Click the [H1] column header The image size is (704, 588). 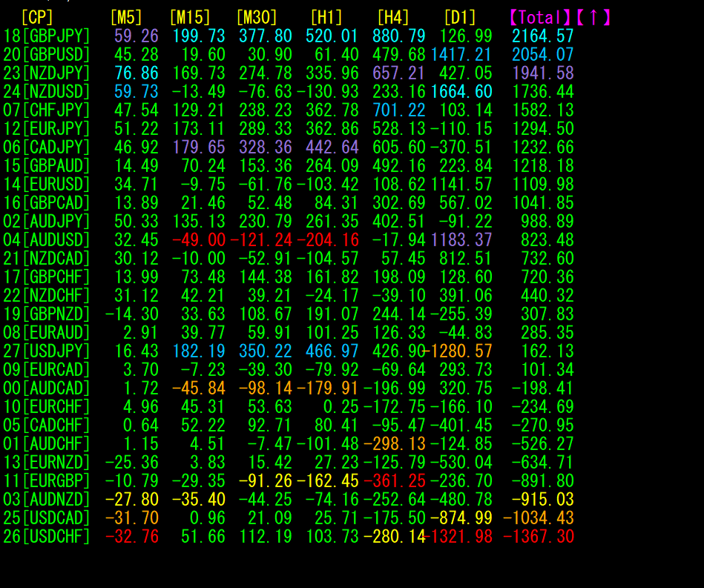[x=326, y=18]
